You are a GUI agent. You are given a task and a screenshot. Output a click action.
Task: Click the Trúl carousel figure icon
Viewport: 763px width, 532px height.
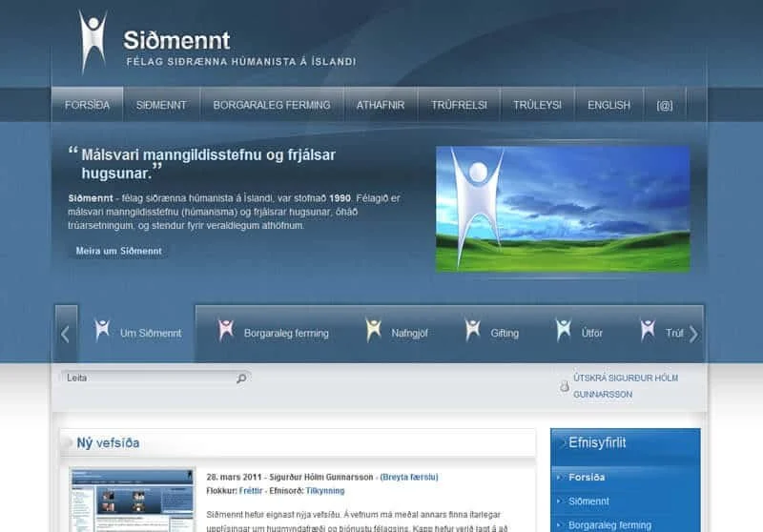[x=649, y=330]
